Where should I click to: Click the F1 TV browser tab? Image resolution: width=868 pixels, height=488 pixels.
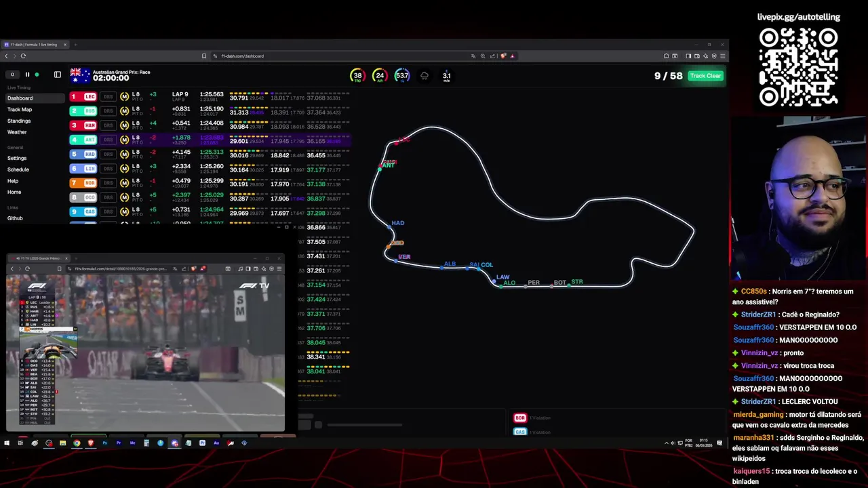37,258
